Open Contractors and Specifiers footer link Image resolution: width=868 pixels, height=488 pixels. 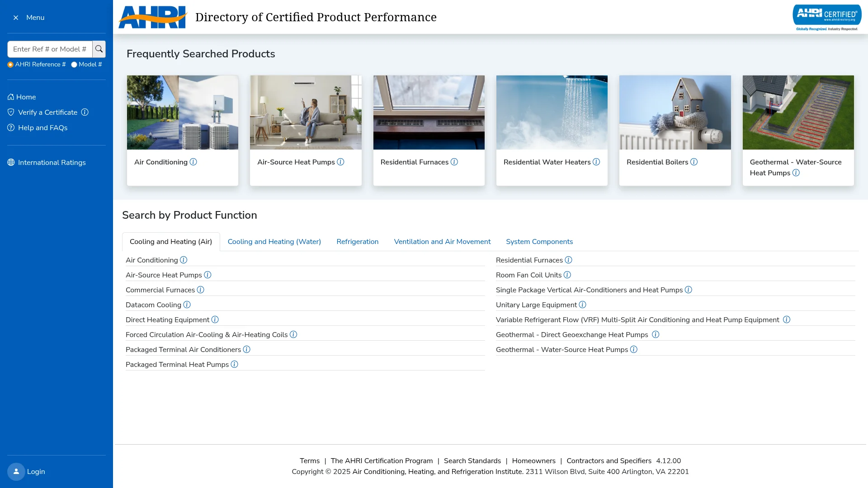(609, 461)
